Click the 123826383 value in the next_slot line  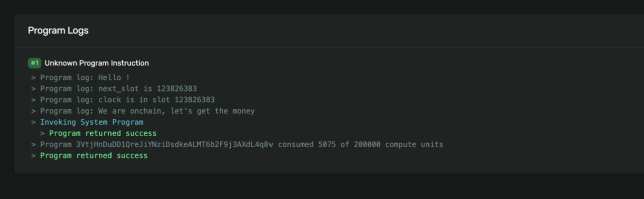click(177, 89)
